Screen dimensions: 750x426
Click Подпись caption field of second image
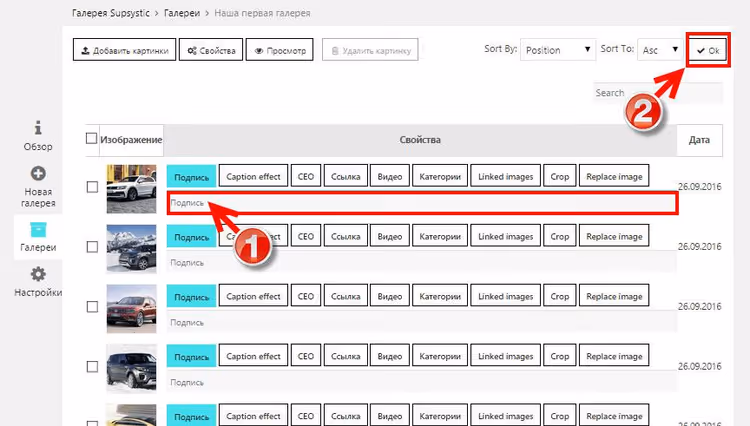[422, 262]
